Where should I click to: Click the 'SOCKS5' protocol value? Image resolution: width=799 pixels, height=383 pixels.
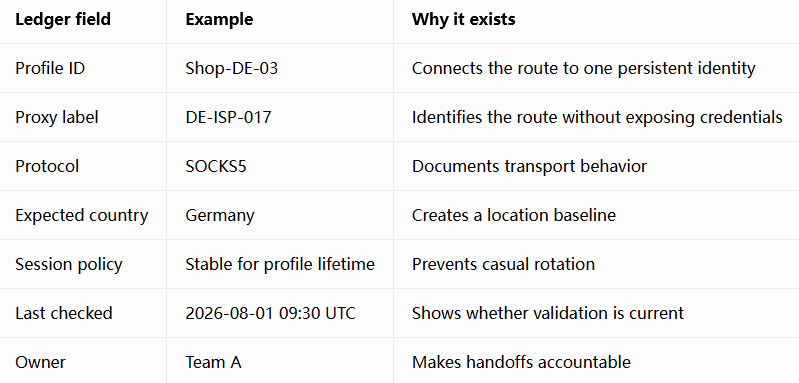tap(216, 166)
